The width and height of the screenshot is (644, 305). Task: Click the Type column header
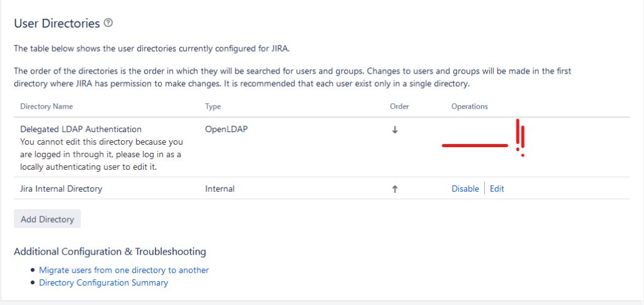pyautogui.click(x=213, y=107)
